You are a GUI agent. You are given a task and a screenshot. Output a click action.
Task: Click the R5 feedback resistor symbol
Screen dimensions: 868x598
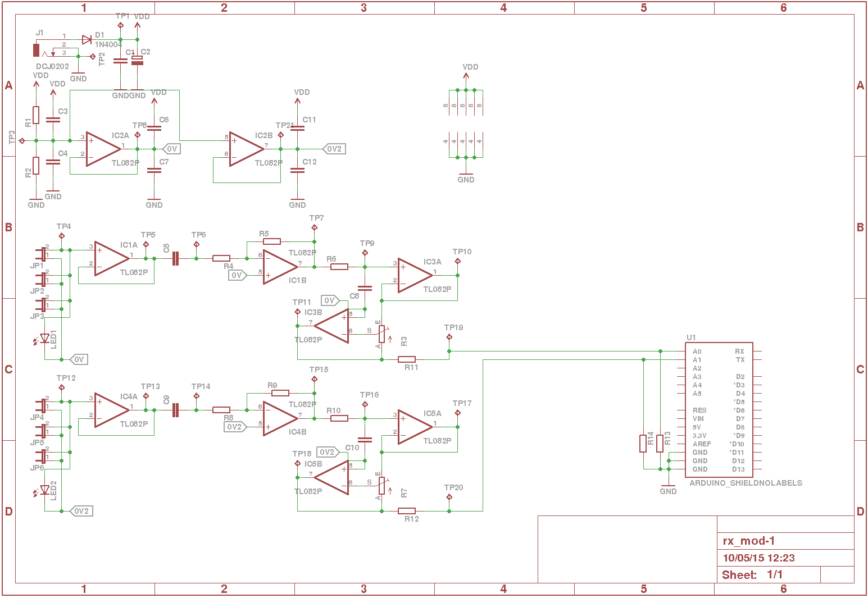[272, 241]
